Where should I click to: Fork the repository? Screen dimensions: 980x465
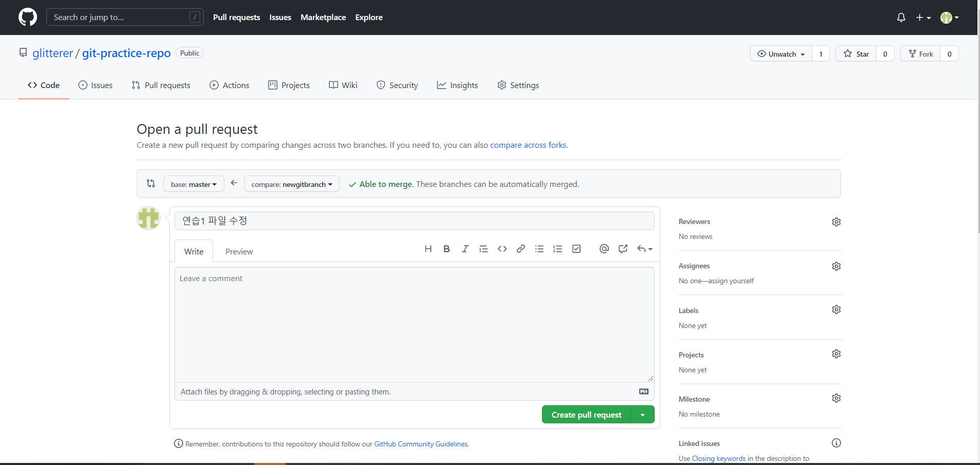click(920, 54)
